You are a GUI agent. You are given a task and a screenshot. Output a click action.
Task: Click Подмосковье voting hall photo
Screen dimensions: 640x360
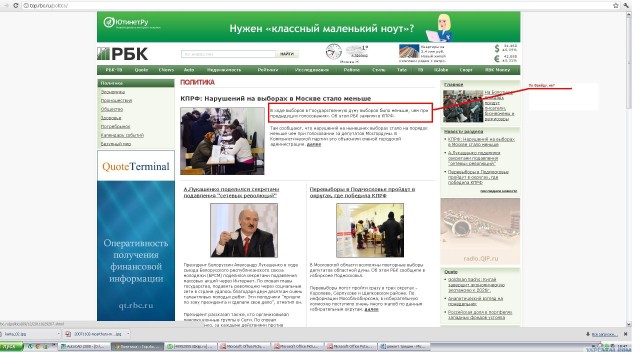click(370, 230)
